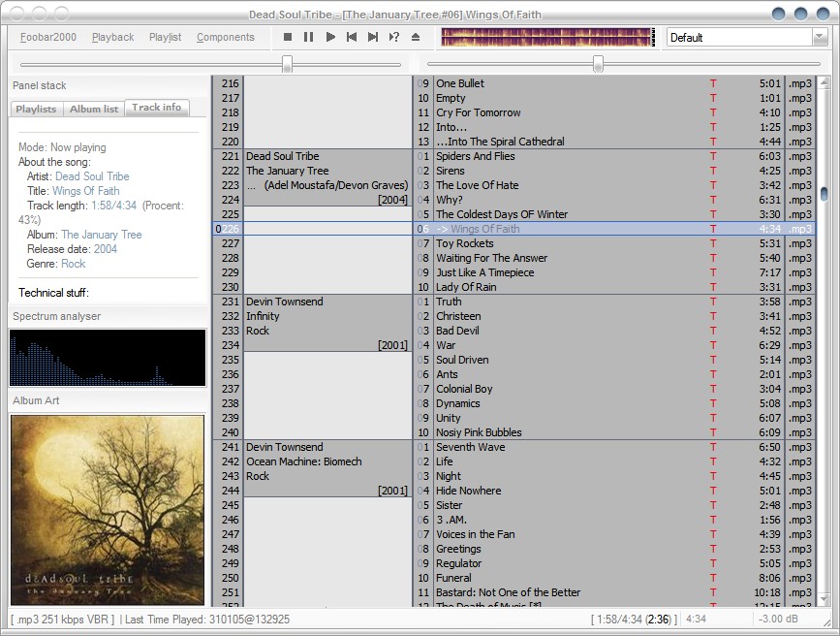Viewport: 840px width, 636px height.
Task: Click the spectrogram visualization in toolbar
Action: [x=546, y=37]
